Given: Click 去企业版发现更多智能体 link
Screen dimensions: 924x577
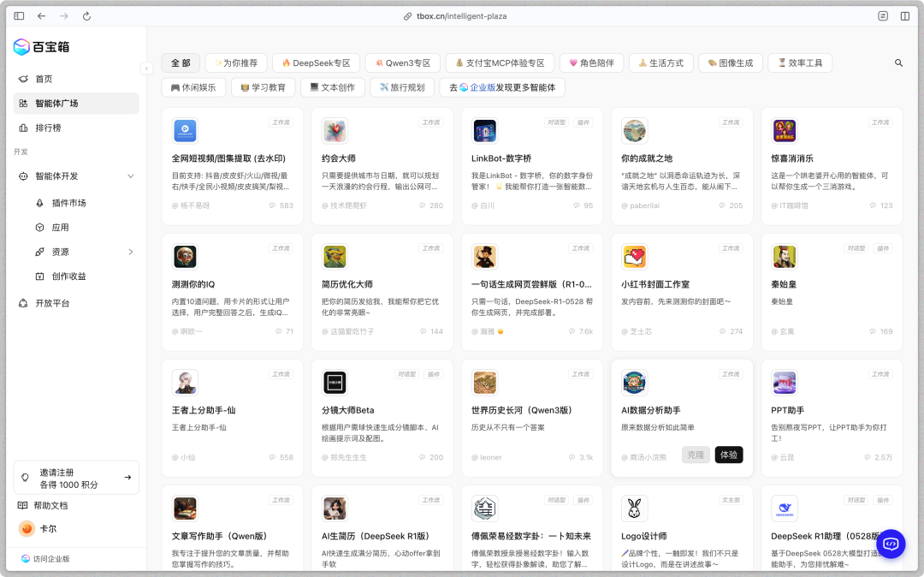Looking at the screenshot, I should [x=503, y=87].
